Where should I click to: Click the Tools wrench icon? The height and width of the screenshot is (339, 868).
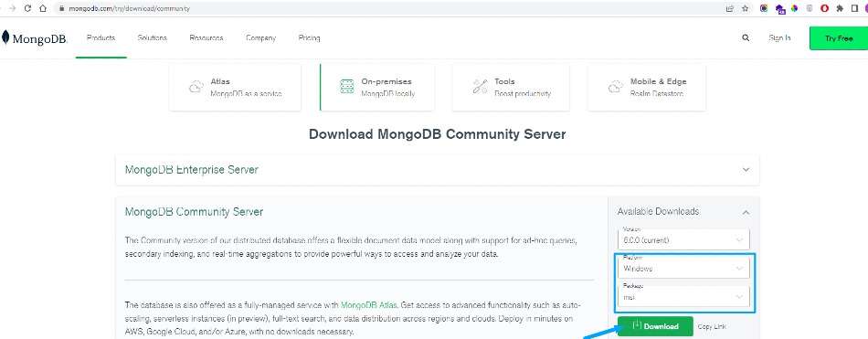click(x=480, y=87)
